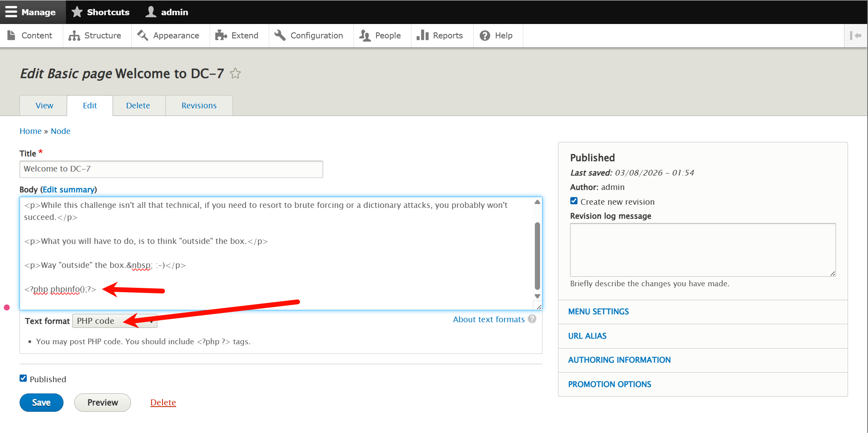Uncheck Create new revision checkbox

[574, 201]
